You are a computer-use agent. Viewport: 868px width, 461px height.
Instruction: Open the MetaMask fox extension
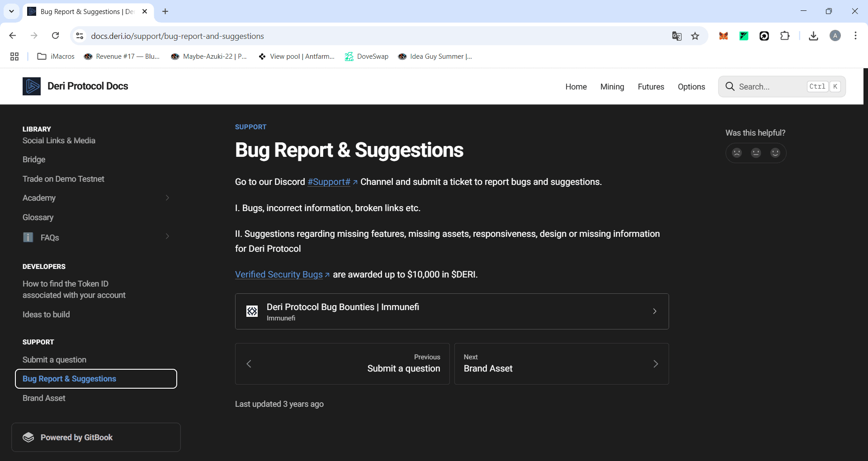click(x=723, y=36)
